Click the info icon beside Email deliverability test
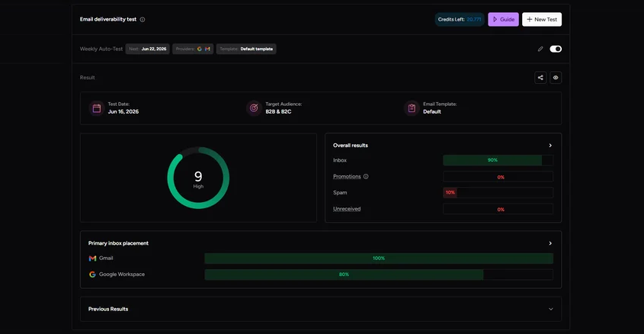Viewport: 644px width, 334px height. (x=142, y=19)
